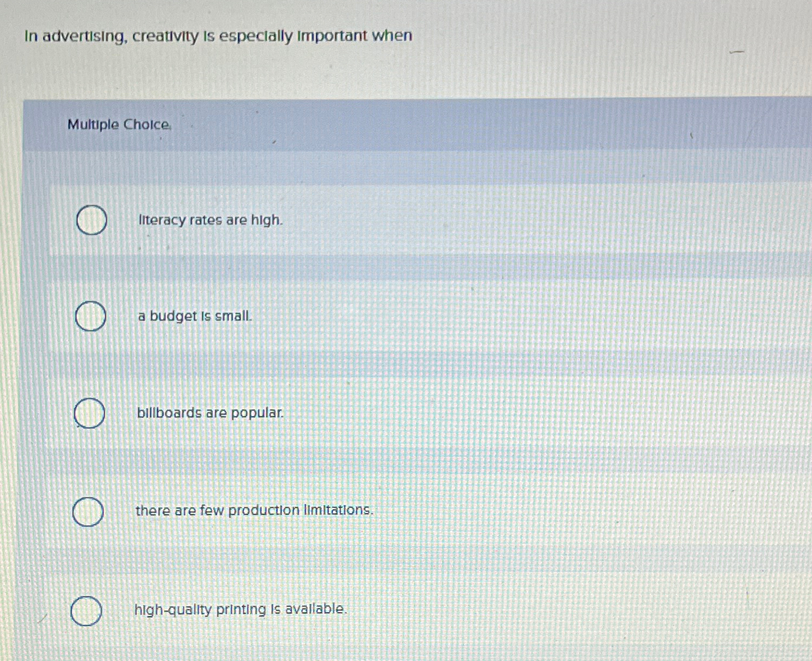This screenshot has height=661, width=812.
Task: Click the last answer option row
Action: 380,610
